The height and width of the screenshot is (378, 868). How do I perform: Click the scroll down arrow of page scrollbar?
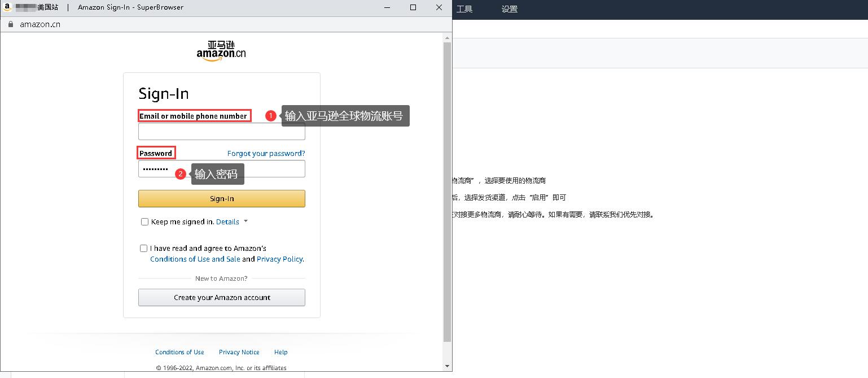click(448, 366)
